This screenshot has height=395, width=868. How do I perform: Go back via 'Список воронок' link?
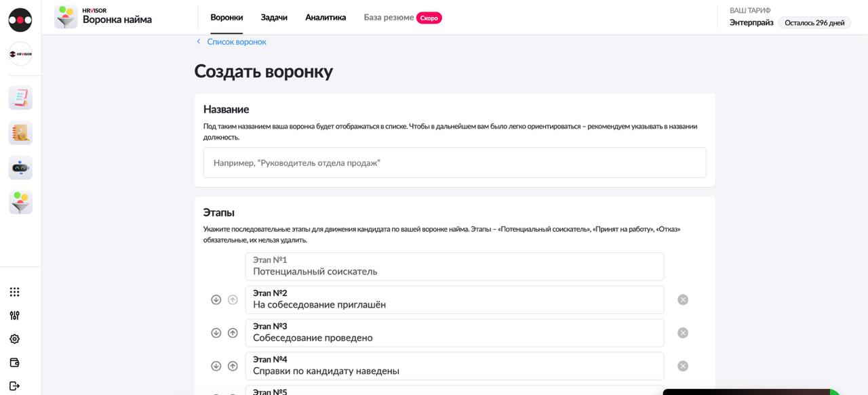(236, 42)
